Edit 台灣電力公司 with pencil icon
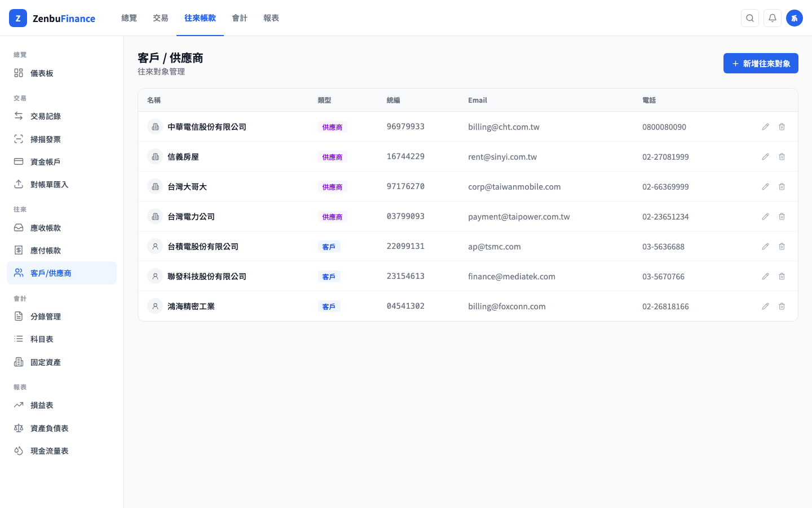 coord(765,217)
